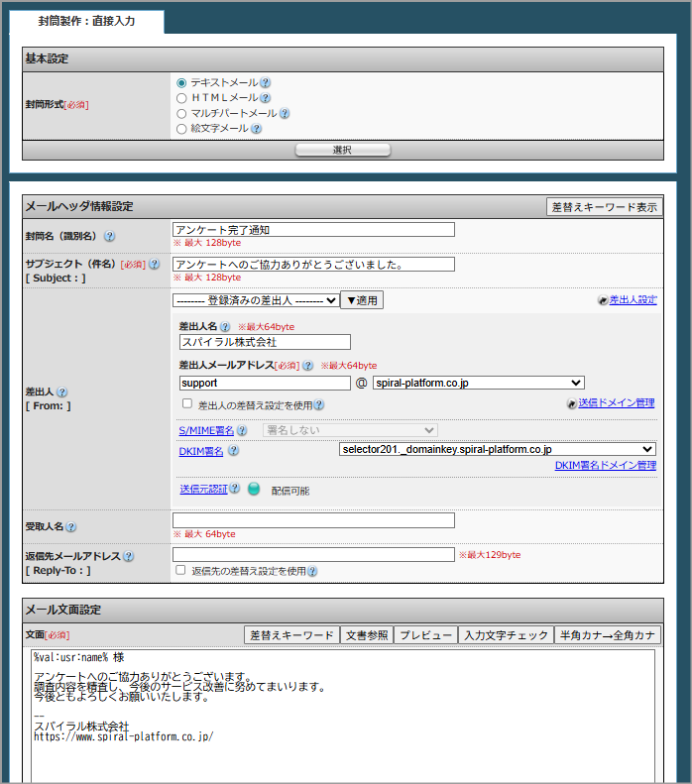Click help icon beside 返信先メールアドレス

(x=129, y=557)
